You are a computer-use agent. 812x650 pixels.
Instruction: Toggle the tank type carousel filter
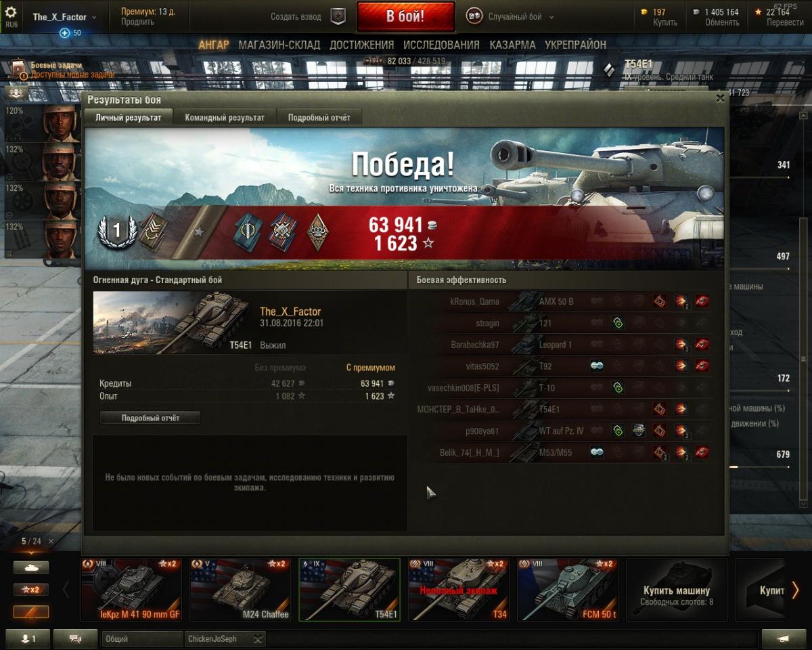click(31, 567)
